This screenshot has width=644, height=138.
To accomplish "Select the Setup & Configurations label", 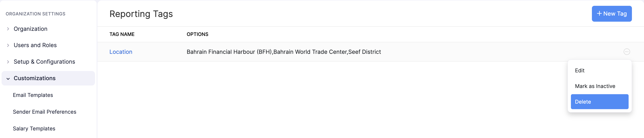I will (44, 62).
